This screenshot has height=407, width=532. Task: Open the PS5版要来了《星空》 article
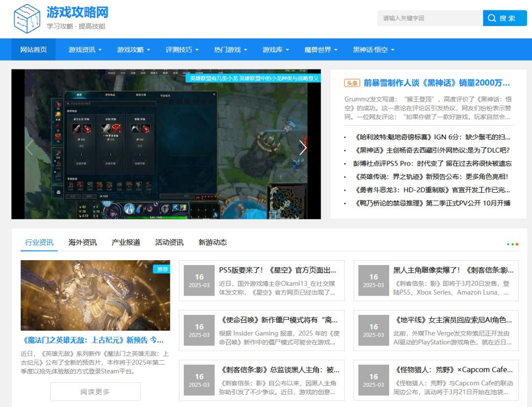tap(277, 270)
